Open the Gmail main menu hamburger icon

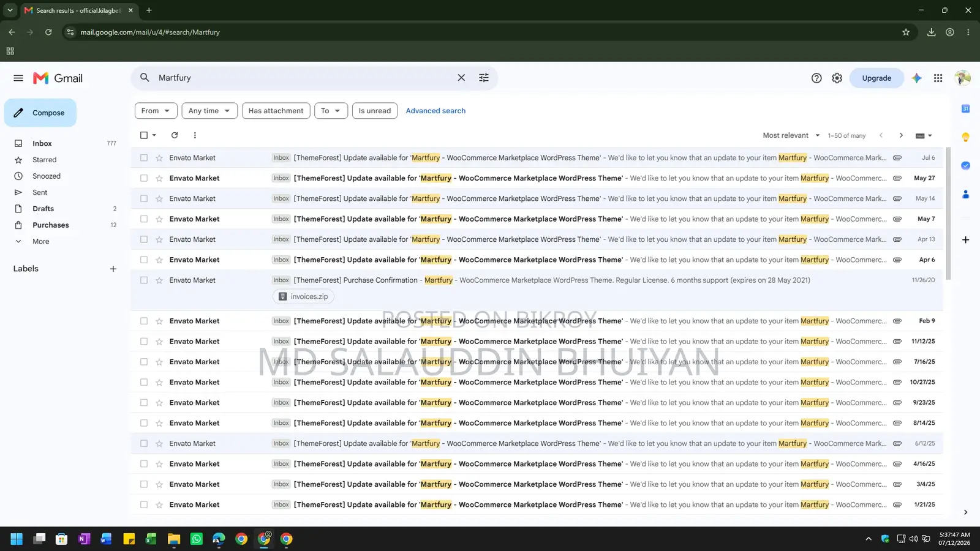tap(18, 78)
